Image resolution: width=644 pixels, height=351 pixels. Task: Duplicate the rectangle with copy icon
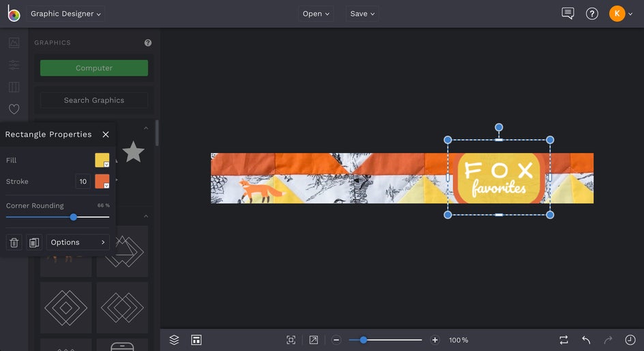34,242
